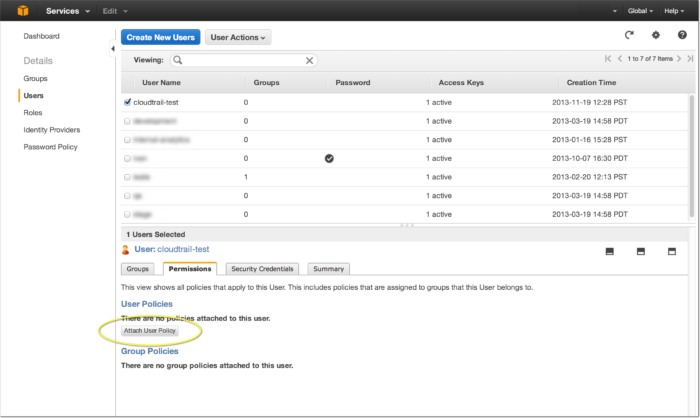Viewport: 700px width, 418px height.
Task: Click the refresh icon in toolbar
Action: [x=629, y=36]
